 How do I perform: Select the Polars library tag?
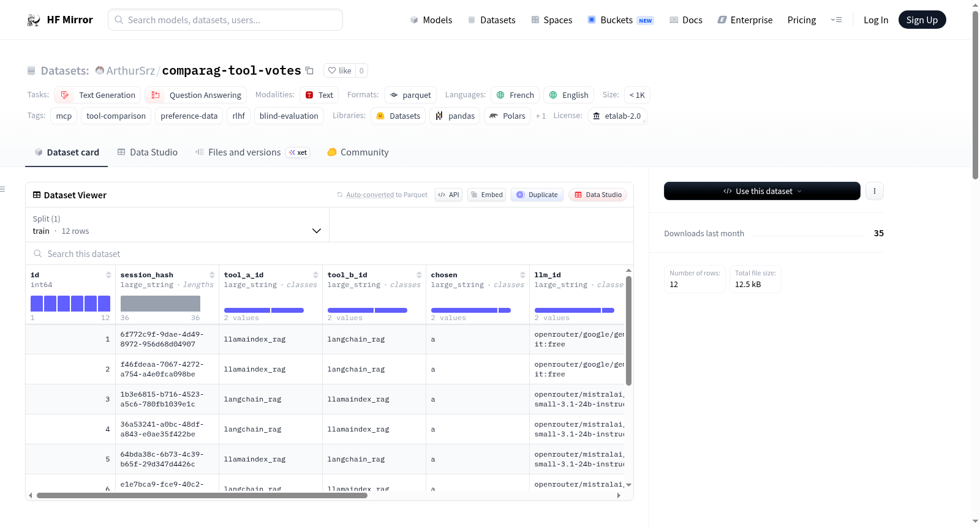[x=507, y=116]
